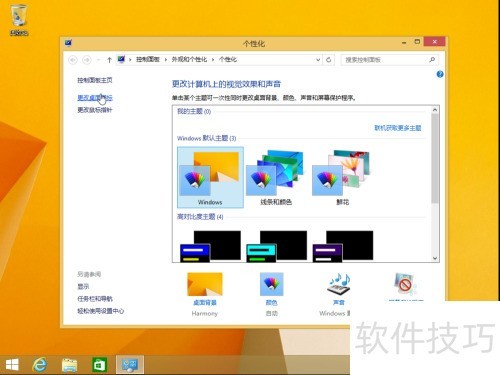Image resolution: width=500 pixels, height=375 pixels.
Task: Open the 颜色 color settings icon
Action: click(271, 284)
